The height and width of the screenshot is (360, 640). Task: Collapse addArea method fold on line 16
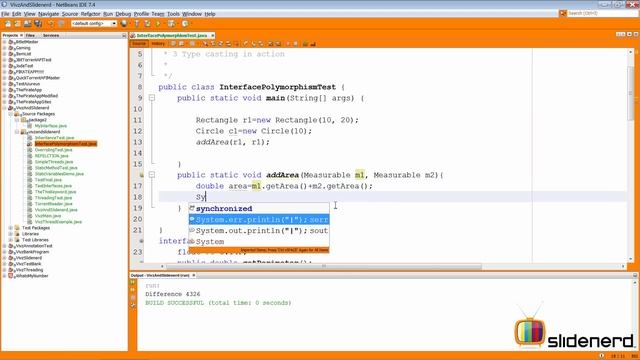[152, 175]
